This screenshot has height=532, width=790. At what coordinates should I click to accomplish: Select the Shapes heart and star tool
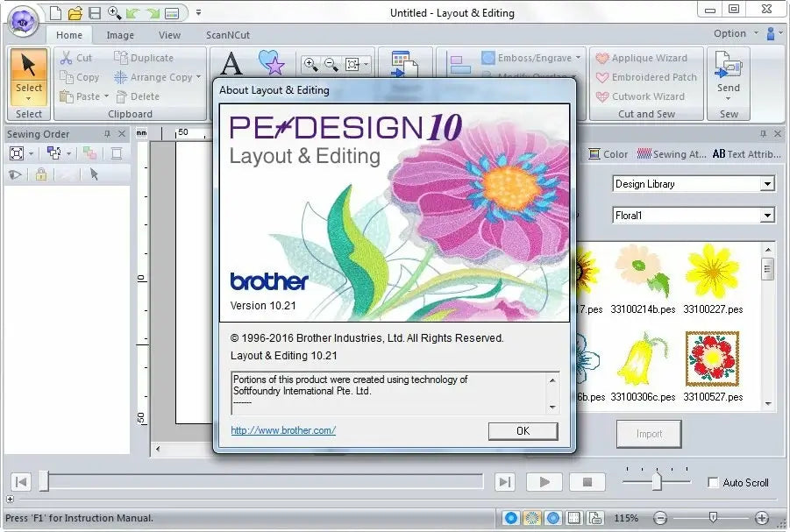point(272,62)
